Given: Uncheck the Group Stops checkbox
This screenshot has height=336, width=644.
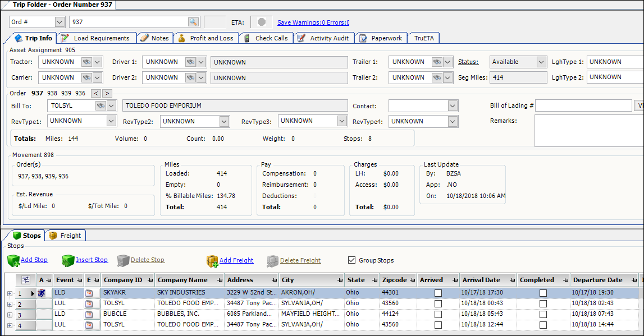Looking at the screenshot, I should click(x=352, y=260).
